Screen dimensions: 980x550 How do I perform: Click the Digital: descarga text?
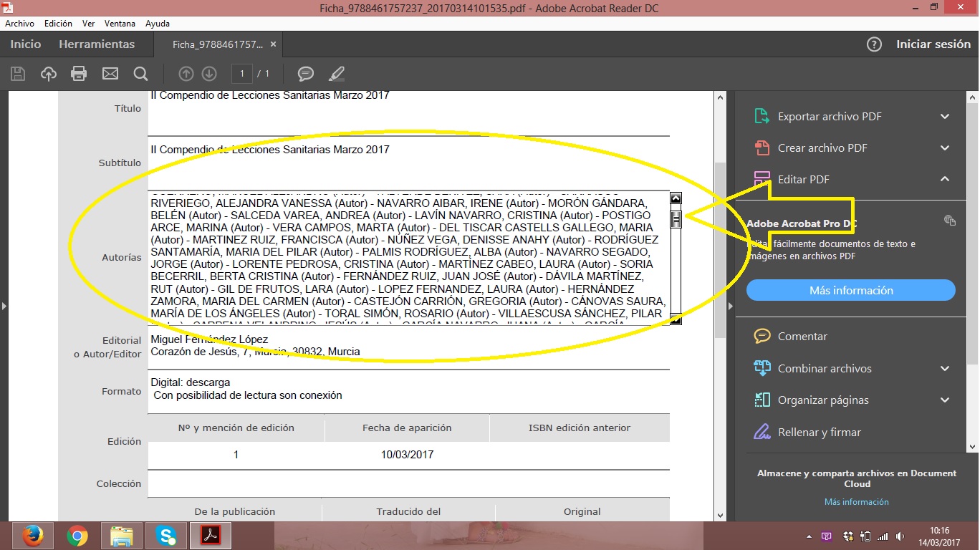[191, 382]
